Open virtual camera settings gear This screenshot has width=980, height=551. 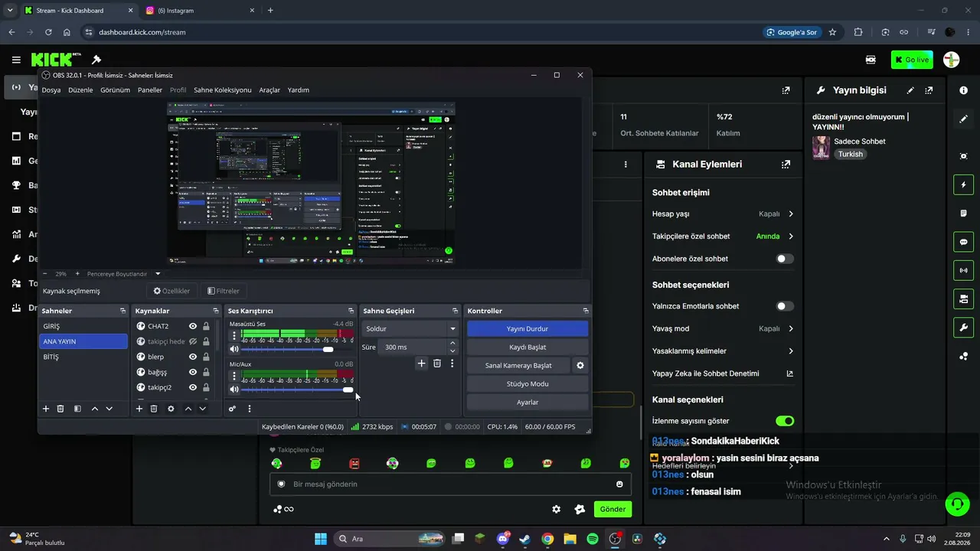pyautogui.click(x=580, y=365)
